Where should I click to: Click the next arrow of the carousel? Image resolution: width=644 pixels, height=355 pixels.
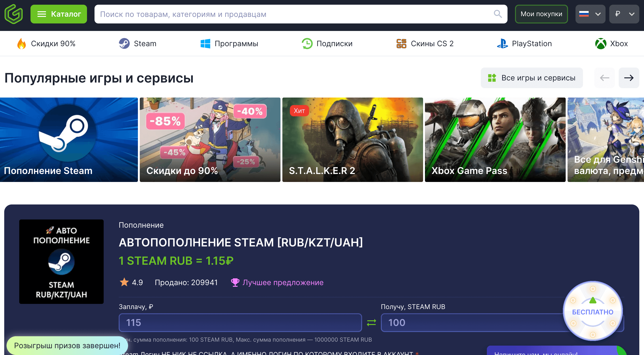coord(629,78)
